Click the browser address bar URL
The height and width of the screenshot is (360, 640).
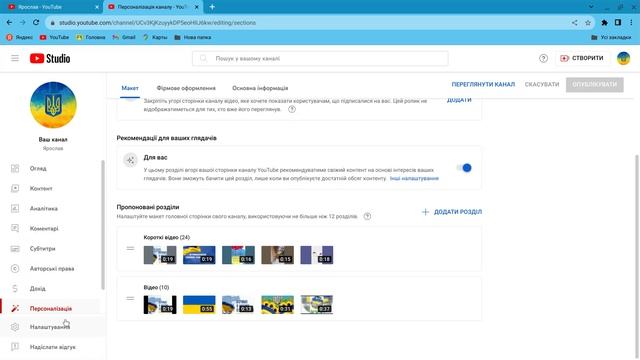[x=158, y=23]
